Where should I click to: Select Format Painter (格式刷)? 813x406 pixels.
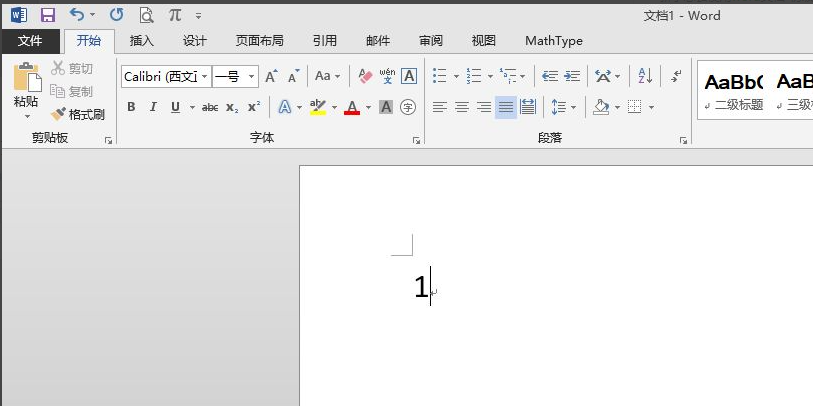pos(78,114)
